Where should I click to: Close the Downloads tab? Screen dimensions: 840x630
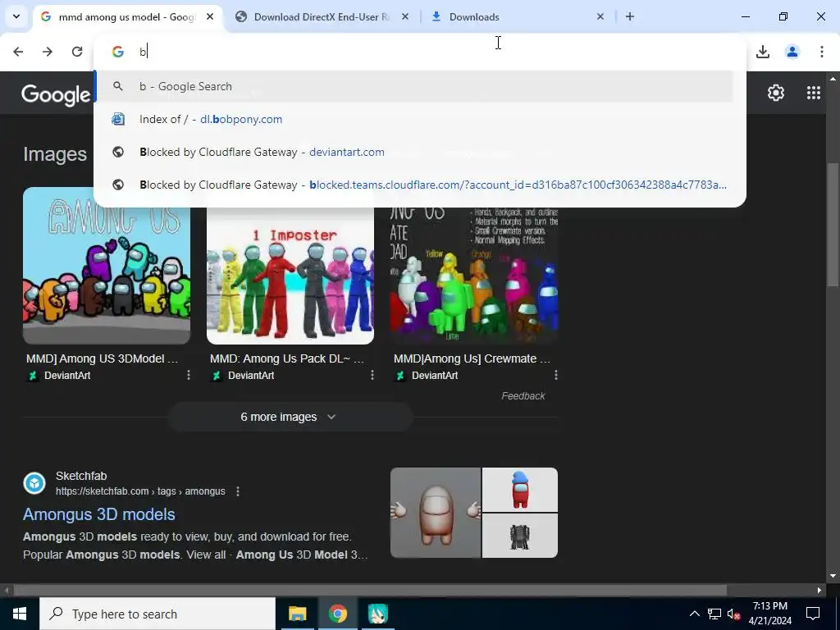point(600,16)
